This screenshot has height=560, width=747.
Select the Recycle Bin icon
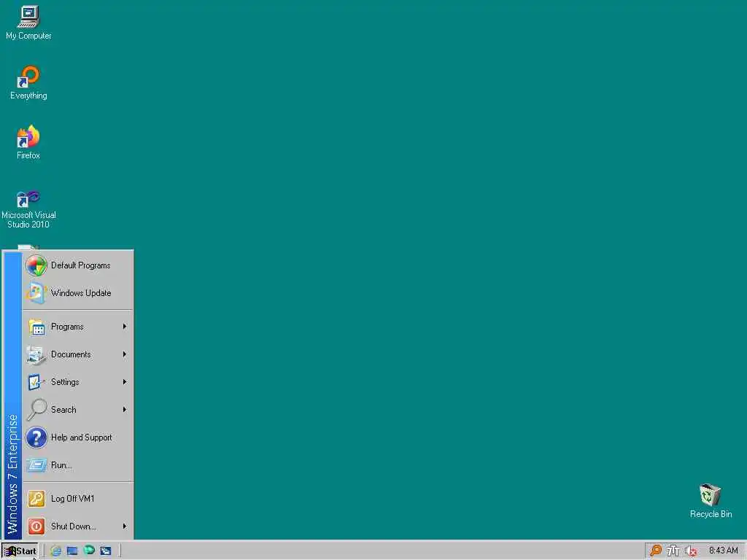[711, 500]
